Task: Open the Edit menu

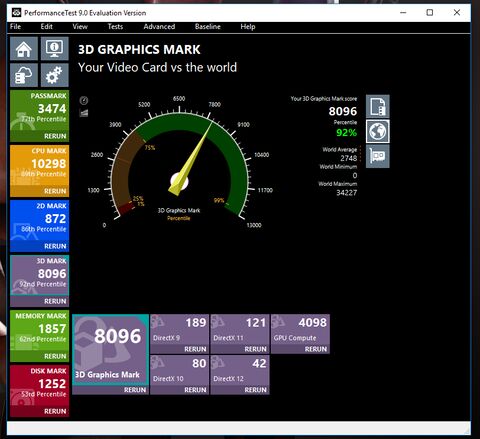Action: pyautogui.click(x=47, y=27)
